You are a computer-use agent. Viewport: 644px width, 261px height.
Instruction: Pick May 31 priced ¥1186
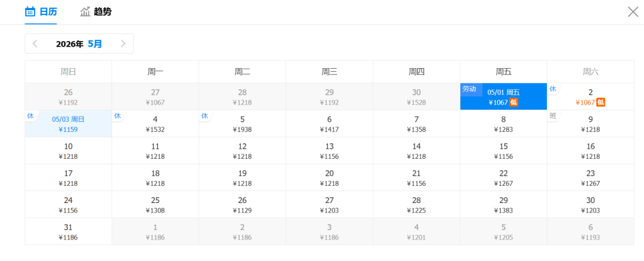(x=68, y=232)
